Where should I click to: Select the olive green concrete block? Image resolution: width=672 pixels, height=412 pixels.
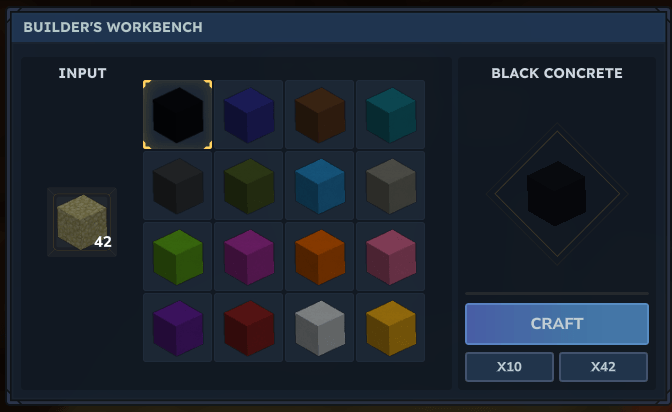click(x=249, y=186)
